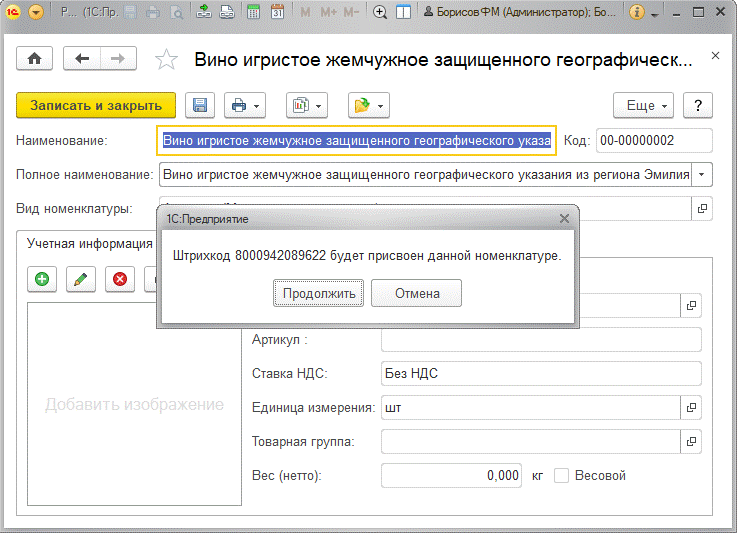737x534 pixels.
Task: Open Единица измерения selection icon
Action: coord(691,408)
